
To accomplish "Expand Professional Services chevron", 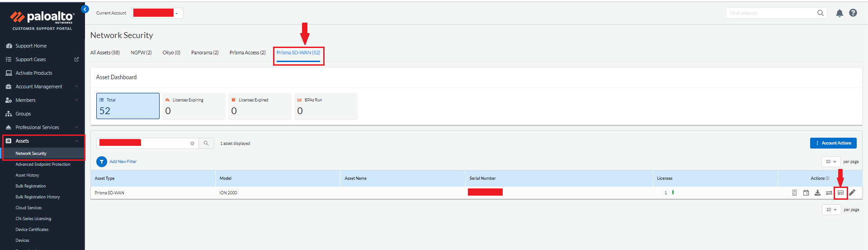I will pyautogui.click(x=76, y=127).
